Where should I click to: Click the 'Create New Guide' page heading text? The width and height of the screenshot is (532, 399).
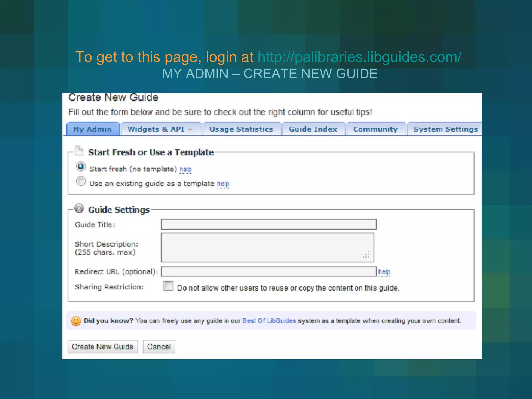(113, 97)
